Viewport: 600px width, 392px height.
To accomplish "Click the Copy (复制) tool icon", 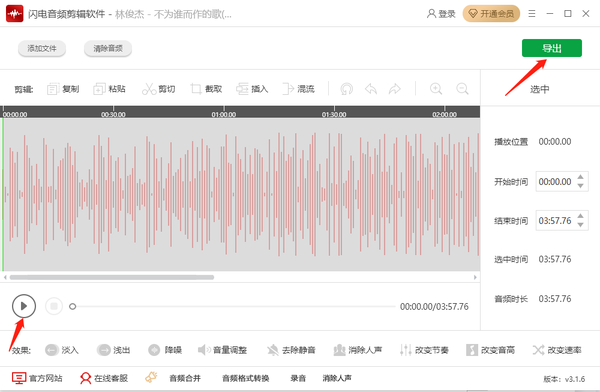I will (52, 89).
